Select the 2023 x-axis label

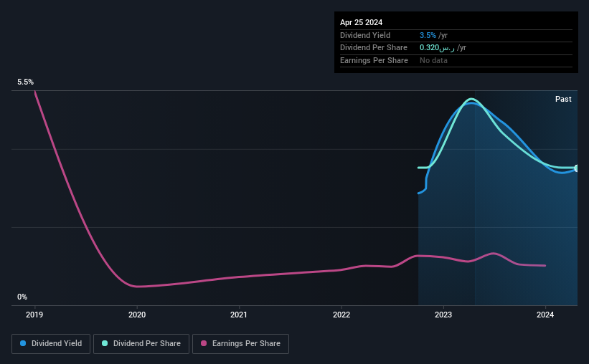(x=443, y=315)
